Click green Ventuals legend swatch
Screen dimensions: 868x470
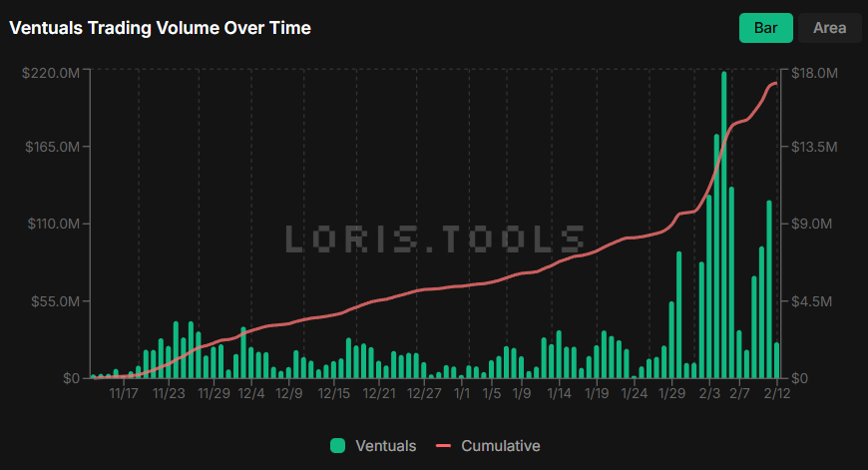click(x=337, y=446)
